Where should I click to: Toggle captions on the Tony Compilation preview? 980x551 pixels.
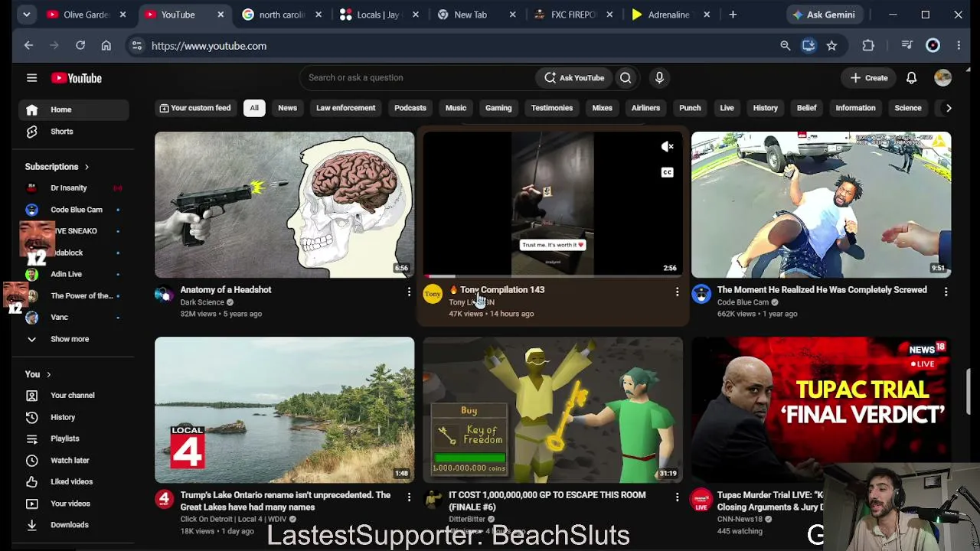(x=668, y=172)
